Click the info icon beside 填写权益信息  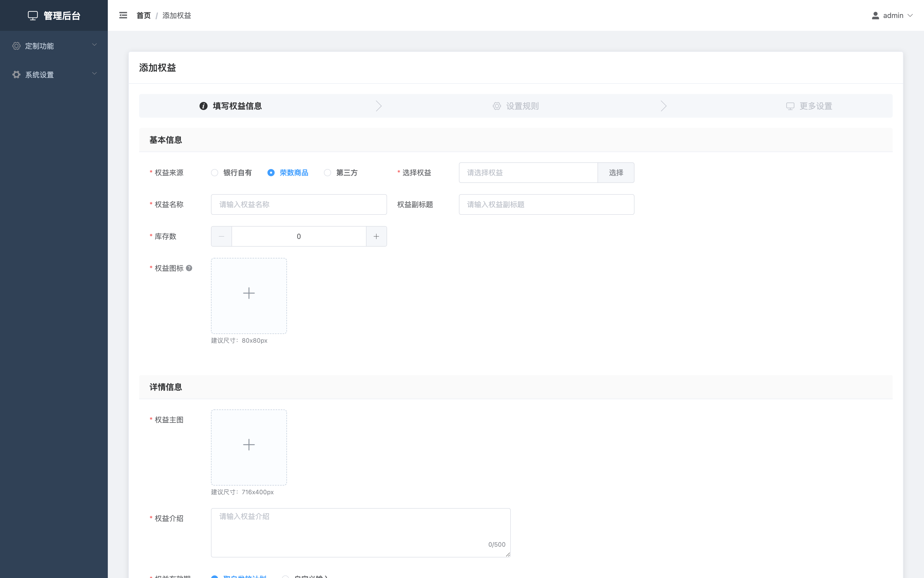click(204, 106)
